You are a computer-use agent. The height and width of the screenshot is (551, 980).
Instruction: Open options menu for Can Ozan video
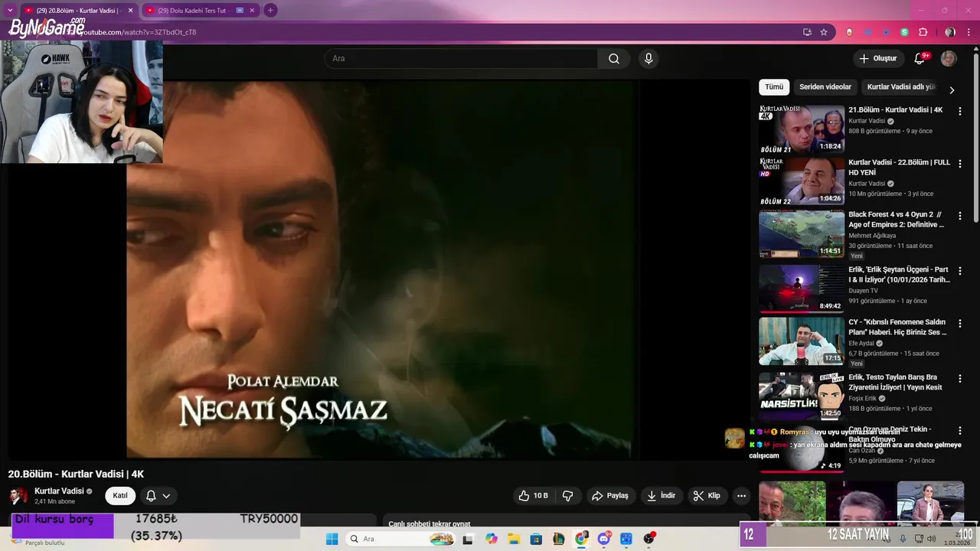point(960,431)
